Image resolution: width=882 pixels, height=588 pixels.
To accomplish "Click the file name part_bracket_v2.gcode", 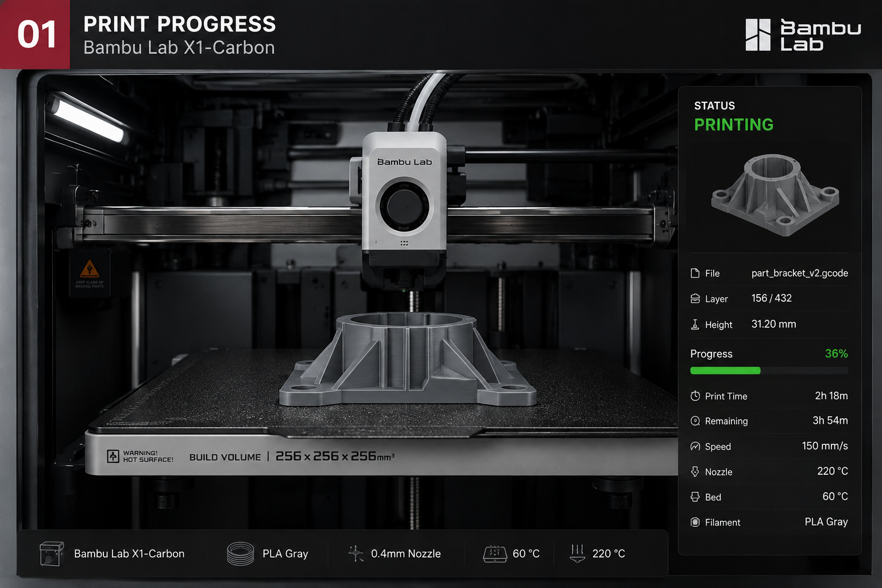I will click(800, 273).
